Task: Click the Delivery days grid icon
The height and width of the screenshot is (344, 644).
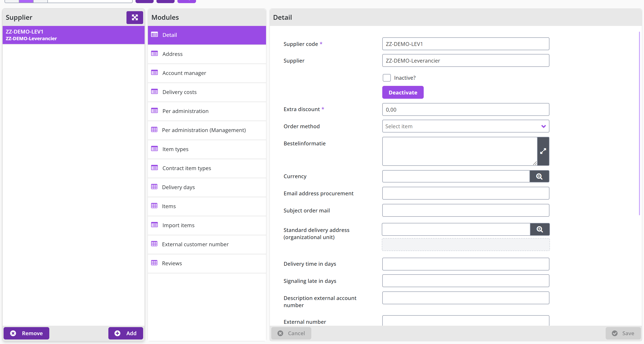Action: coord(154,187)
